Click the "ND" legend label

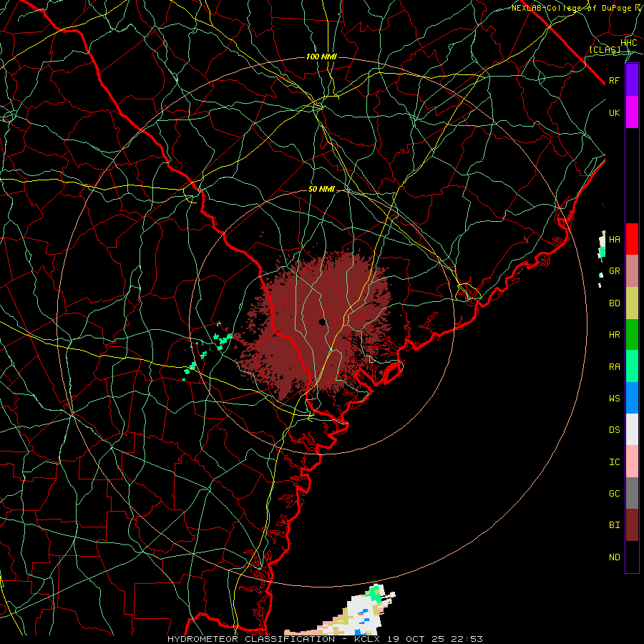[x=614, y=557]
